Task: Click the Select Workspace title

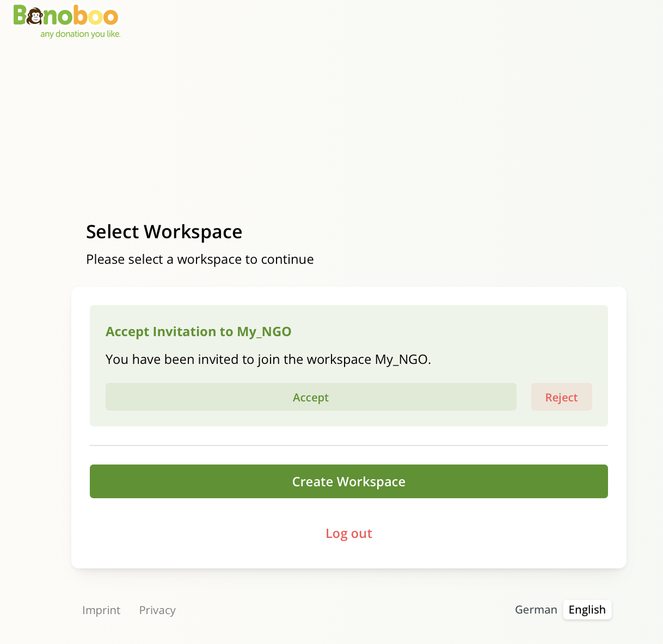Action: point(164,232)
